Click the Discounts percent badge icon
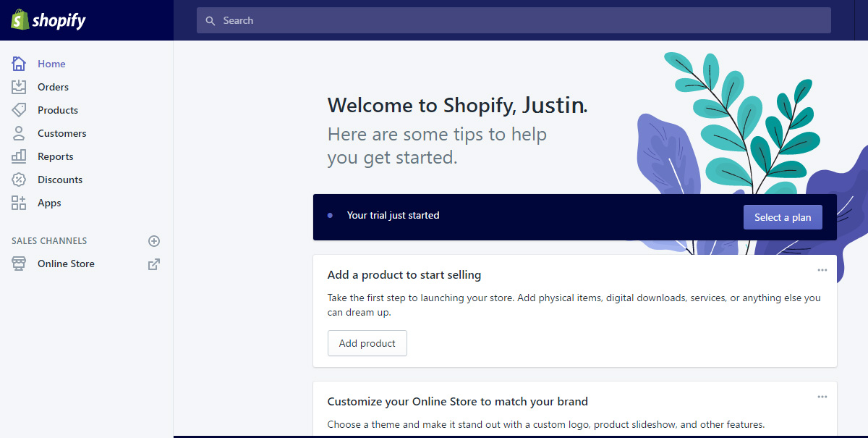 pyautogui.click(x=19, y=180)
